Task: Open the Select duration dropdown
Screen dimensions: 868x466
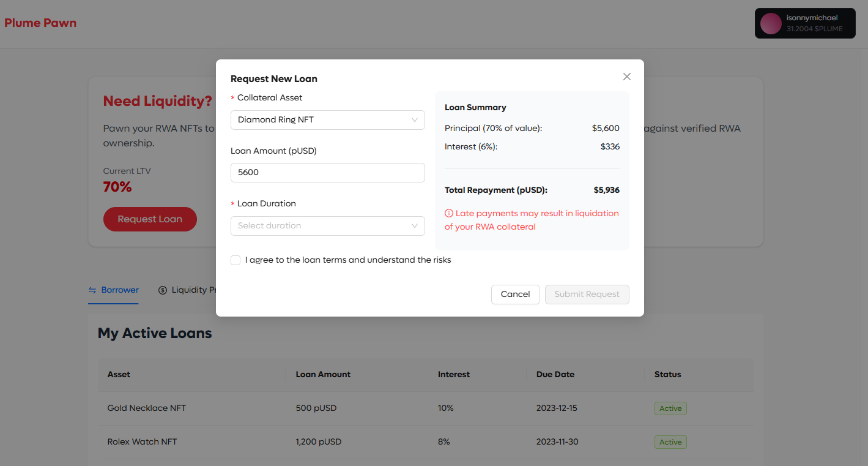Action: coord(328,226)
